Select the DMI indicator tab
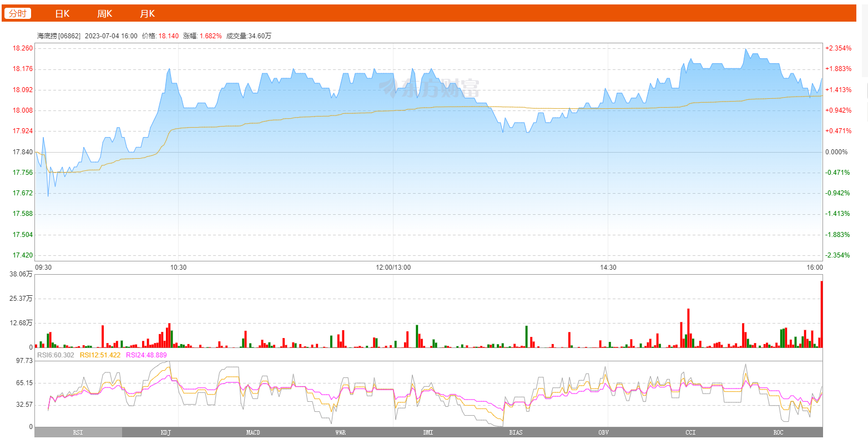Image resolution: width=868 pixels, height=444 pixels. tap(428, 432)
